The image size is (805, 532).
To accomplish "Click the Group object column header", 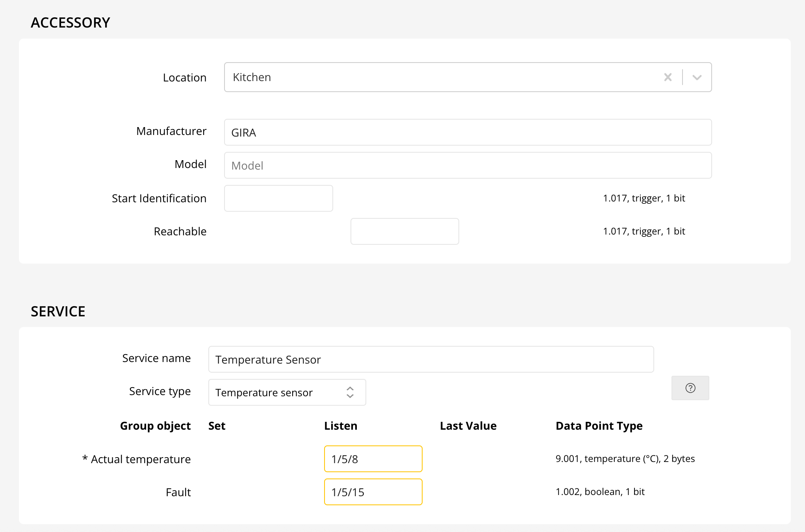I will coord(155,426).
